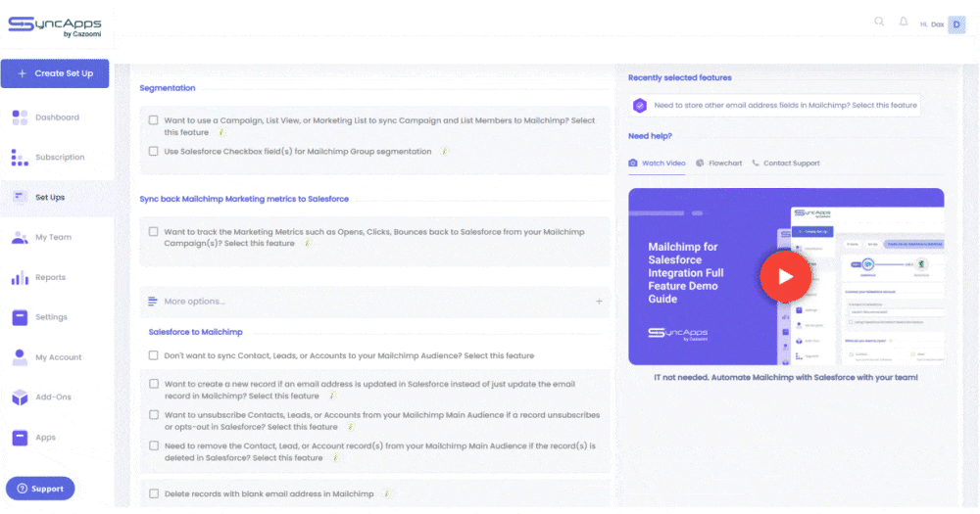Click the Recently selected features heading
The width and height of the screenshot is (980, 514).
tap(679, 78)
